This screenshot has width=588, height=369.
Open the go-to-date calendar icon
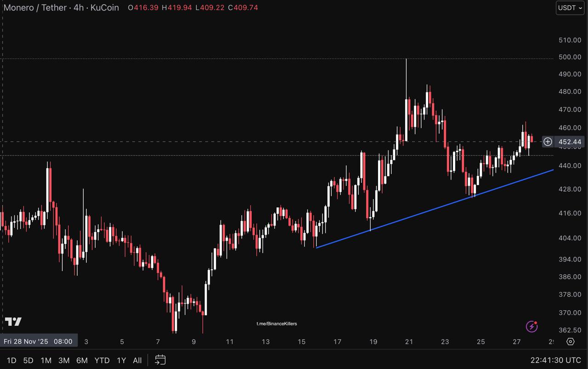pos(160,360)
